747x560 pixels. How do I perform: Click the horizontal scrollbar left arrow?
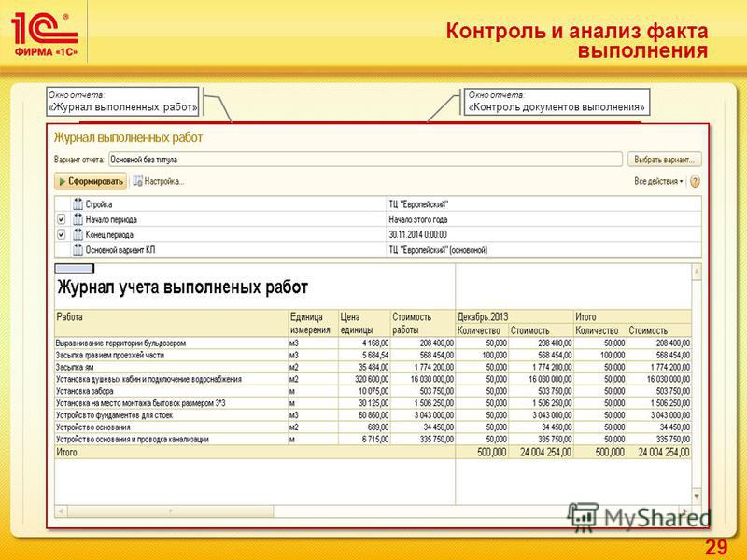[x=61, y=511]
